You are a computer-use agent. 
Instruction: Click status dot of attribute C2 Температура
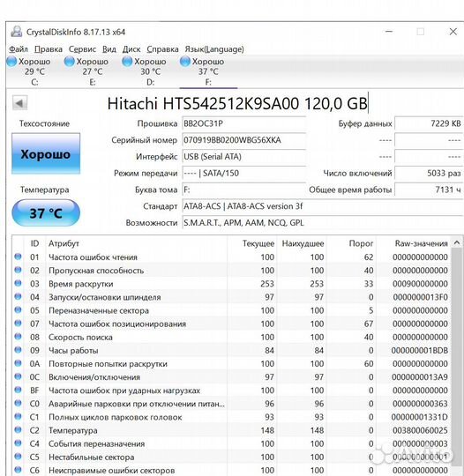point(18,430)
